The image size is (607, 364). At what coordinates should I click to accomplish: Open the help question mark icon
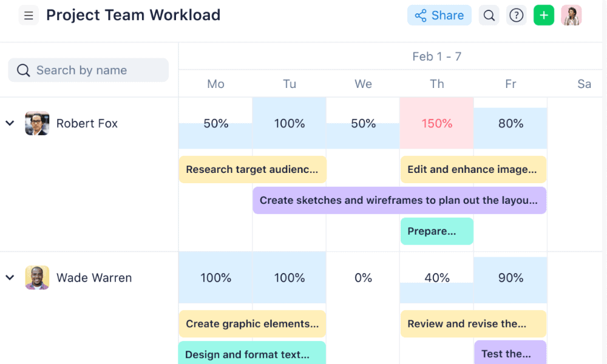pyautogui.click(x=516, y=15)
